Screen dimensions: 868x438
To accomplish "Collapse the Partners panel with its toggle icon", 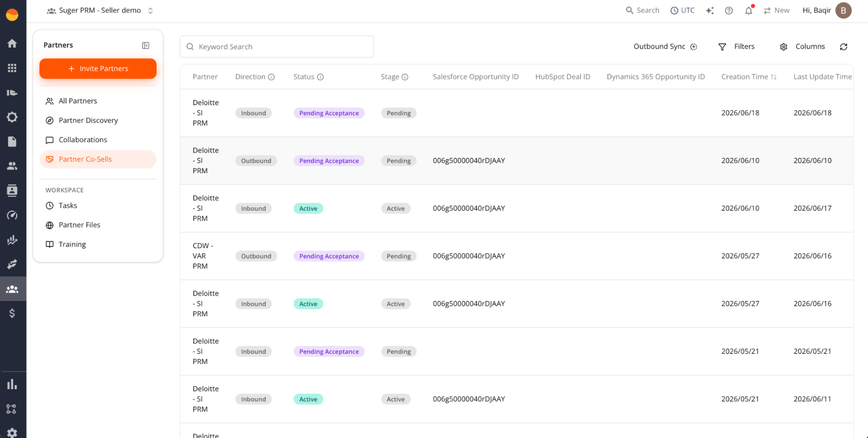I will point(146,45).
